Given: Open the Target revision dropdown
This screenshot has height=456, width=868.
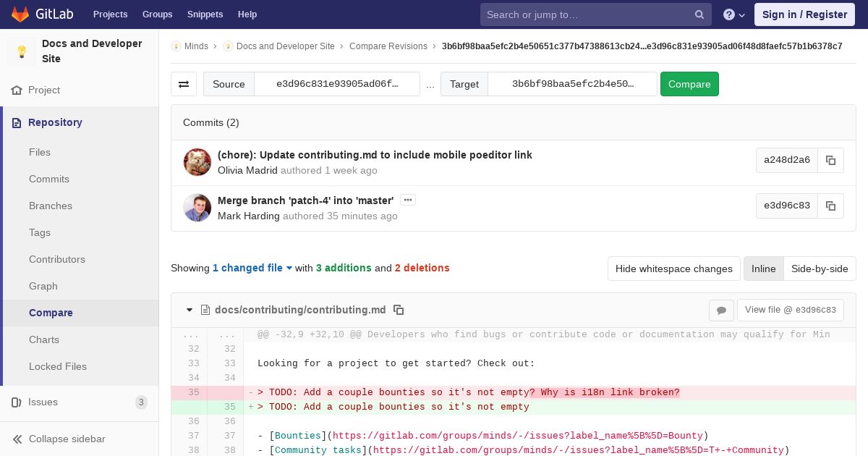Looking at the screenshot, I should [573, 84].
